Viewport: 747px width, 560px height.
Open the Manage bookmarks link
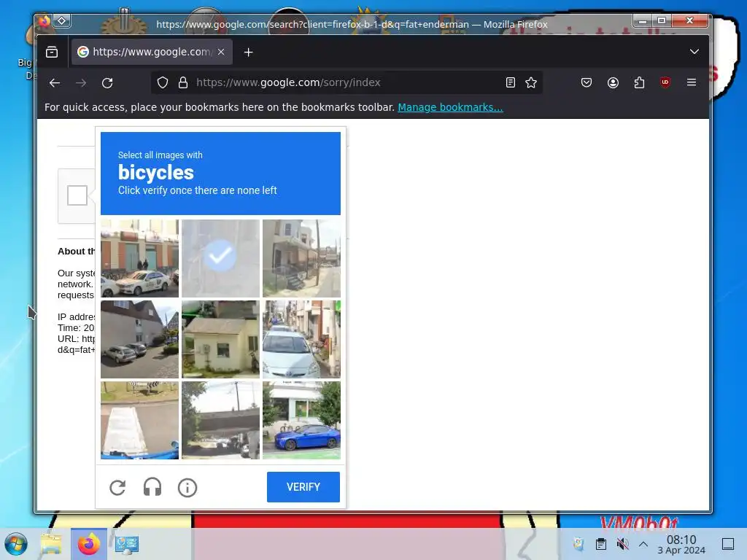tap(450, 107)
